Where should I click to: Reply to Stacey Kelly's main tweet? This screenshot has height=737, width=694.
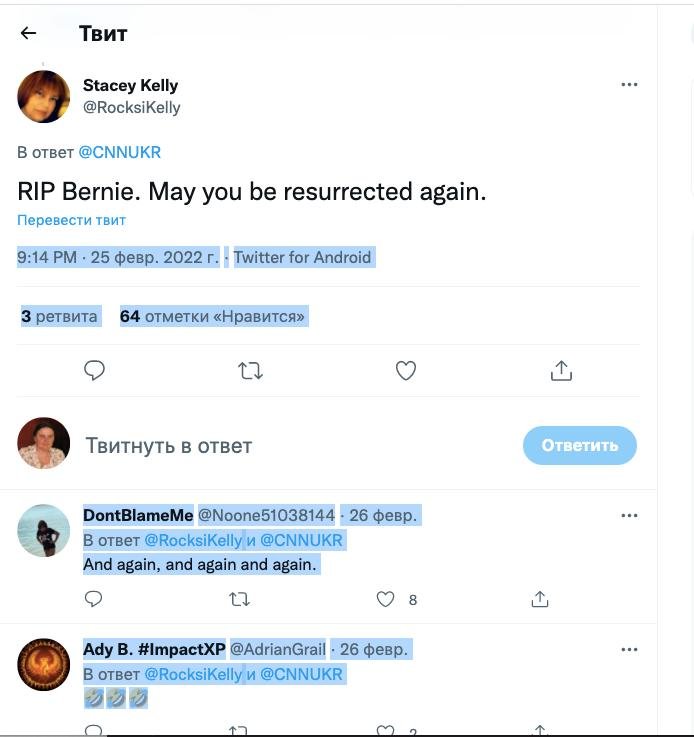click(x=94, y=371)
